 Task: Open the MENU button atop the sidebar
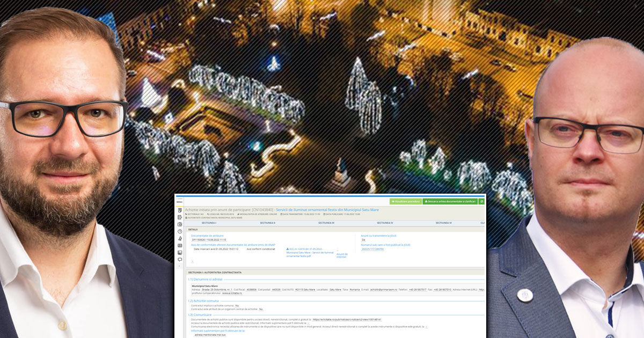point(179,201)
